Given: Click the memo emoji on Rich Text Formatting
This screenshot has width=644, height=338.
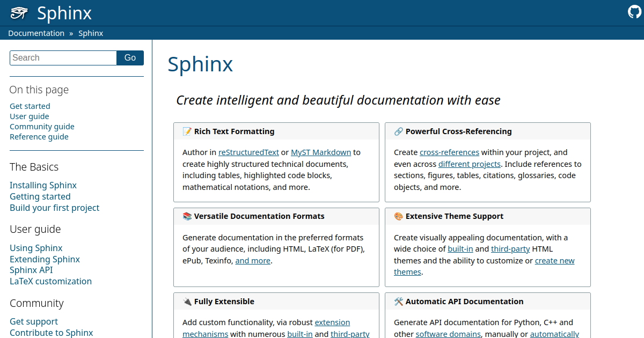Looking at the screenshot, I should (187, 131).
